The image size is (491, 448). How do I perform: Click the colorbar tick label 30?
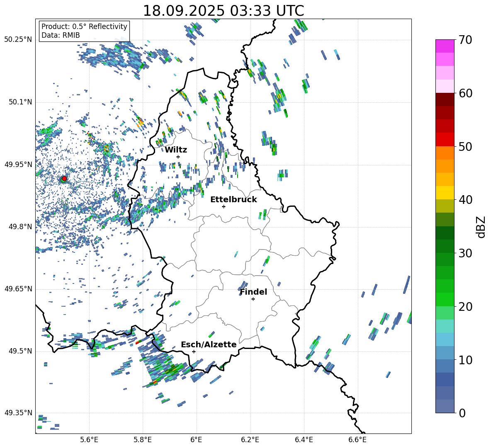click(465, 253)
